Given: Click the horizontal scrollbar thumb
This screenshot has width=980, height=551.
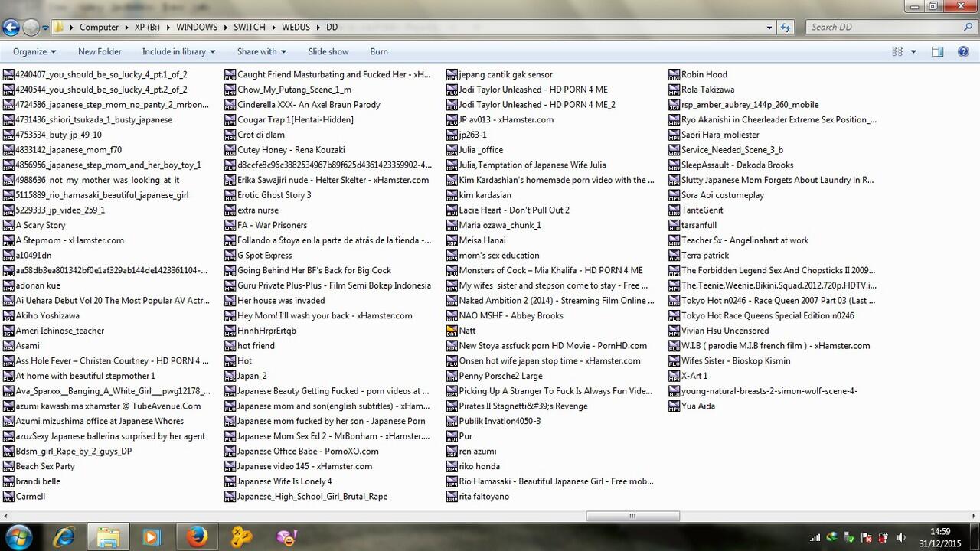Looking at the screenshot, I should 632,516.
